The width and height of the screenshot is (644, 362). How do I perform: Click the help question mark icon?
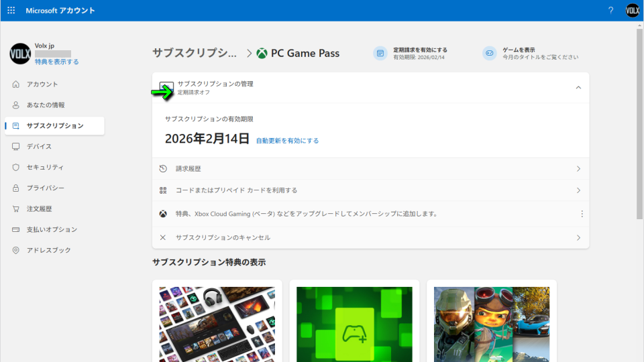coord(610,11)
